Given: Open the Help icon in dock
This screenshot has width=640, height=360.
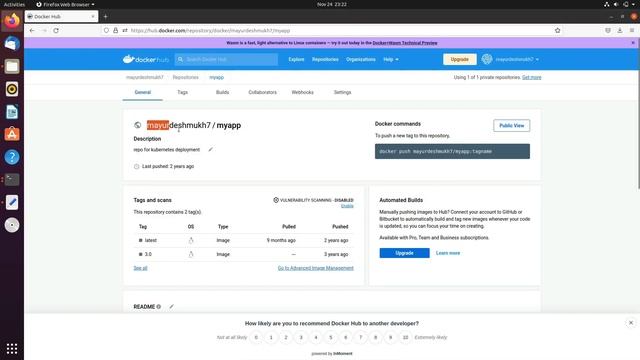Looking at the screenshot, I should click(x=12, y=157).
